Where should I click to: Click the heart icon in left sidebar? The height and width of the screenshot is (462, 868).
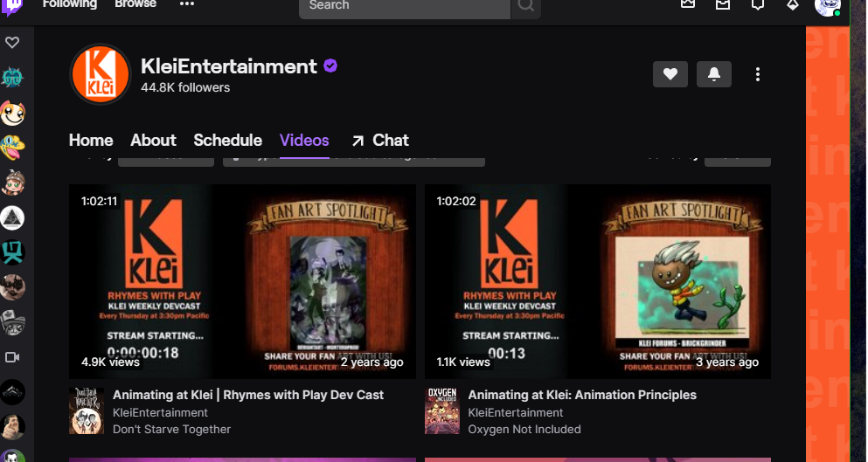pyautogui.click(x=12, y=43)
